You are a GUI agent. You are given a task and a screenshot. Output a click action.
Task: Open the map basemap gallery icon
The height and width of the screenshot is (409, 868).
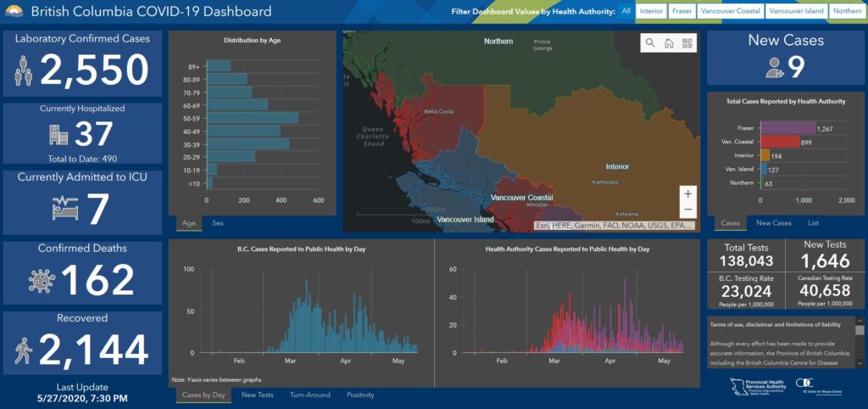coord(687,43)
